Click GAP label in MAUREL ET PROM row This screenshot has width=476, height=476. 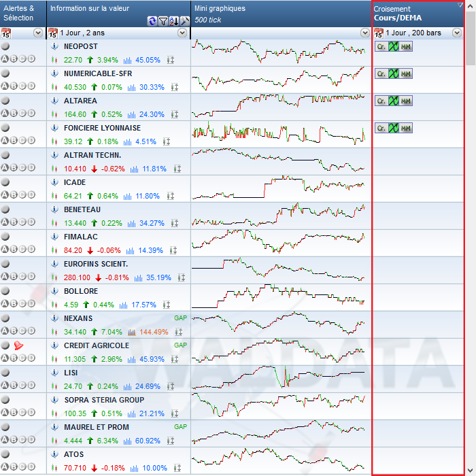click(180, 427)
